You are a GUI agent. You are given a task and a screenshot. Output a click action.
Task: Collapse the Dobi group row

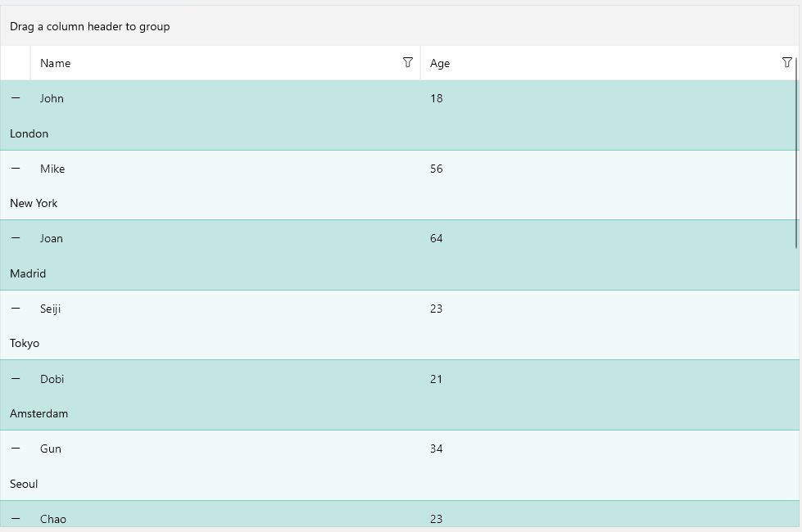click(x=15, y=378)
